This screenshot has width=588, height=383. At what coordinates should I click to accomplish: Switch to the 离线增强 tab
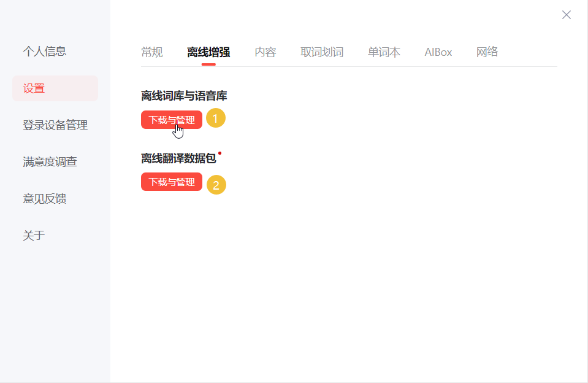(x=208, y=52)
